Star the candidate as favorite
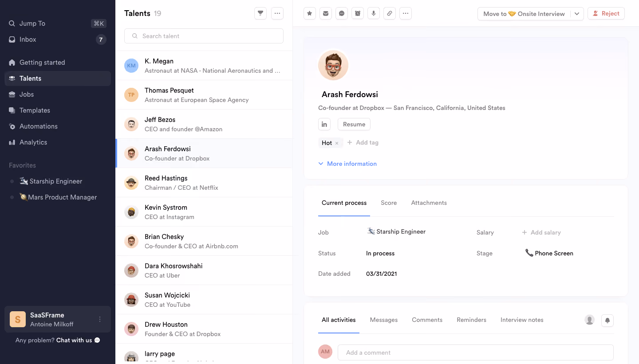 [x=310, y=13]
